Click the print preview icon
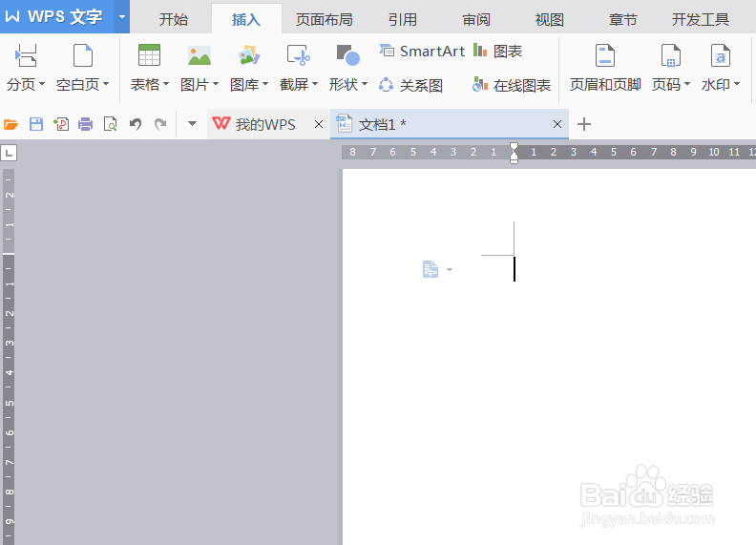This screenshot has width=756, height=545. 111,124
